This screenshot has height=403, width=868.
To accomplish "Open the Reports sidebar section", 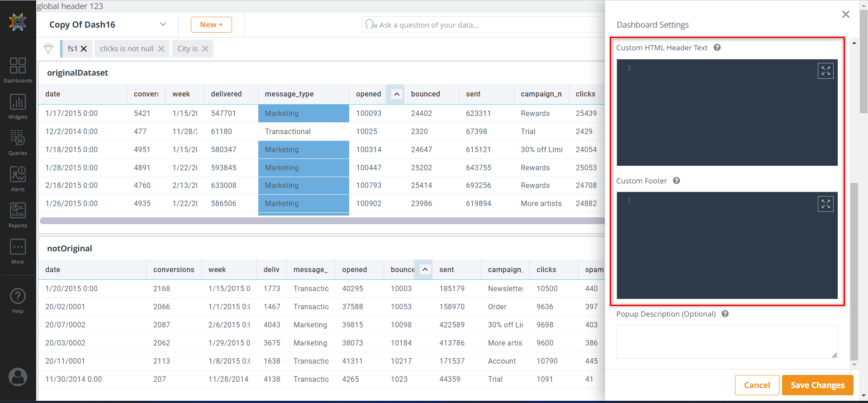I will 18,215.
